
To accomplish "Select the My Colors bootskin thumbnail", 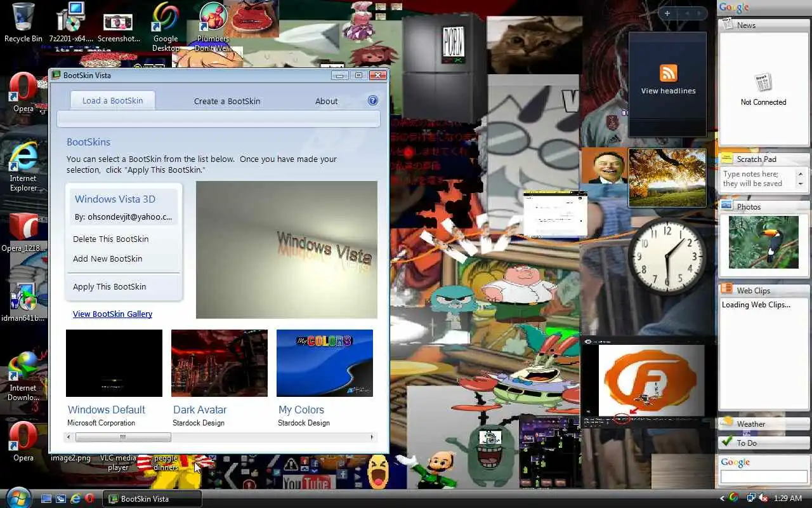I will coord(325,363).
